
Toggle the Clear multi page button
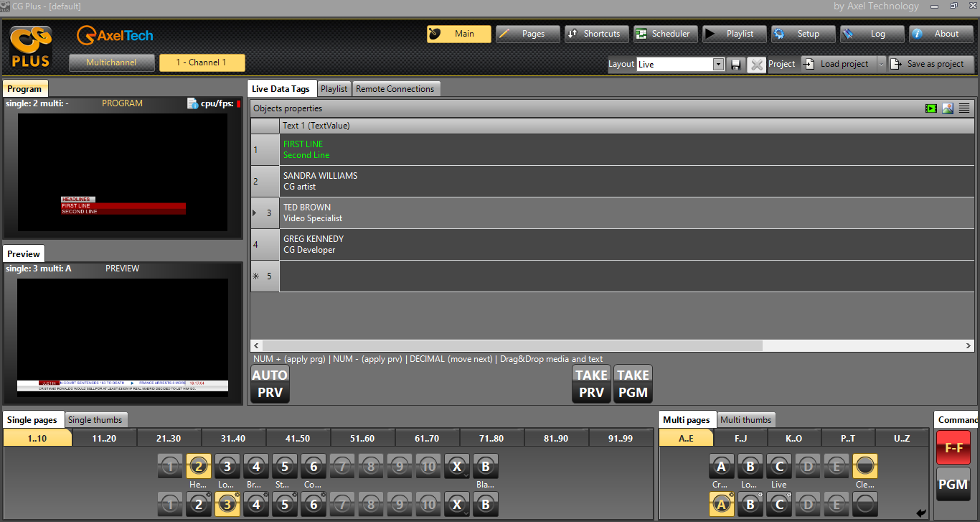[x=864, y=466]
